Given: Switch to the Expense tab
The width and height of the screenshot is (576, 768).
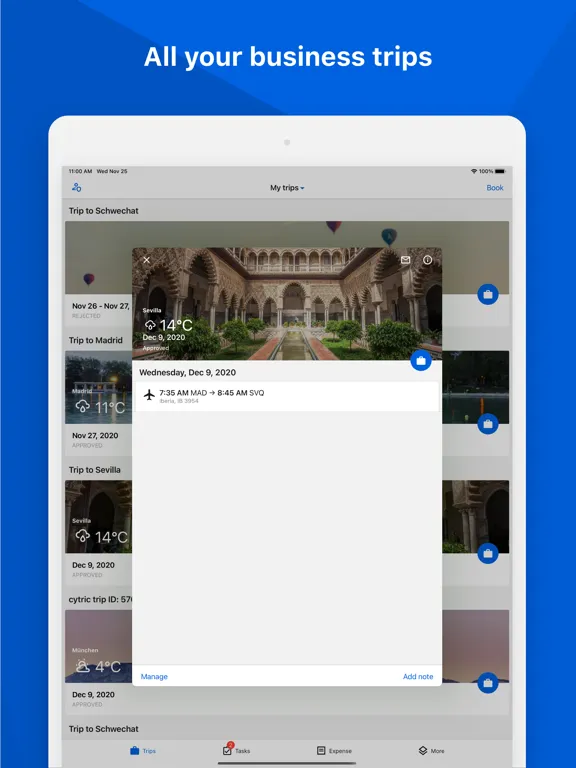Looking at the screenshot, I should [x=334, y=750].
